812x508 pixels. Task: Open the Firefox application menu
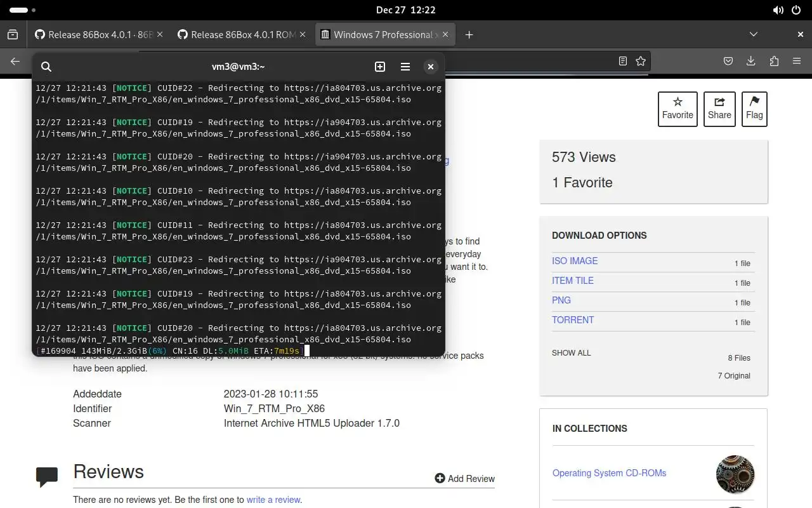(x=797, y=61)
